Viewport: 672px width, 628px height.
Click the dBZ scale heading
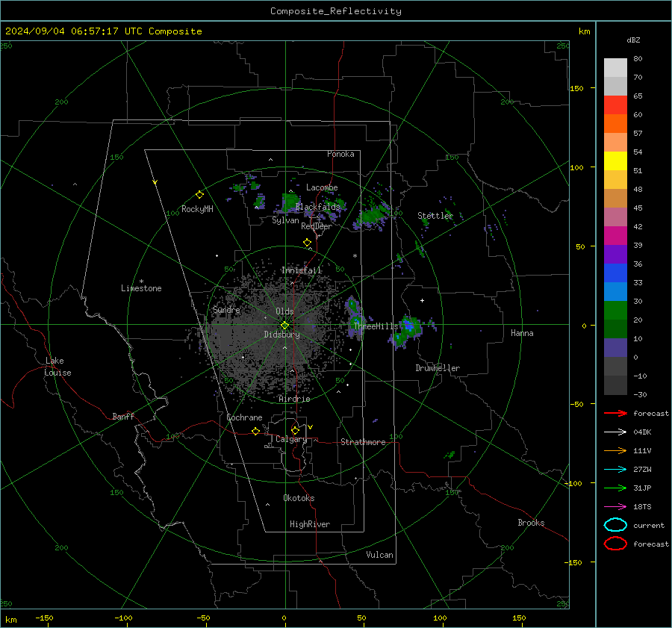click(633, 40)
